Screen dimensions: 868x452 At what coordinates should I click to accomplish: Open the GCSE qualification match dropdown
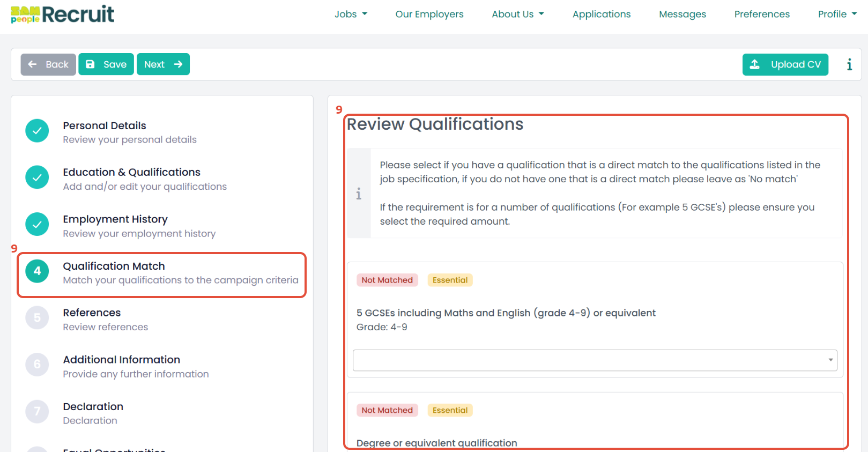pyautogui.click(x=595, y=360)
